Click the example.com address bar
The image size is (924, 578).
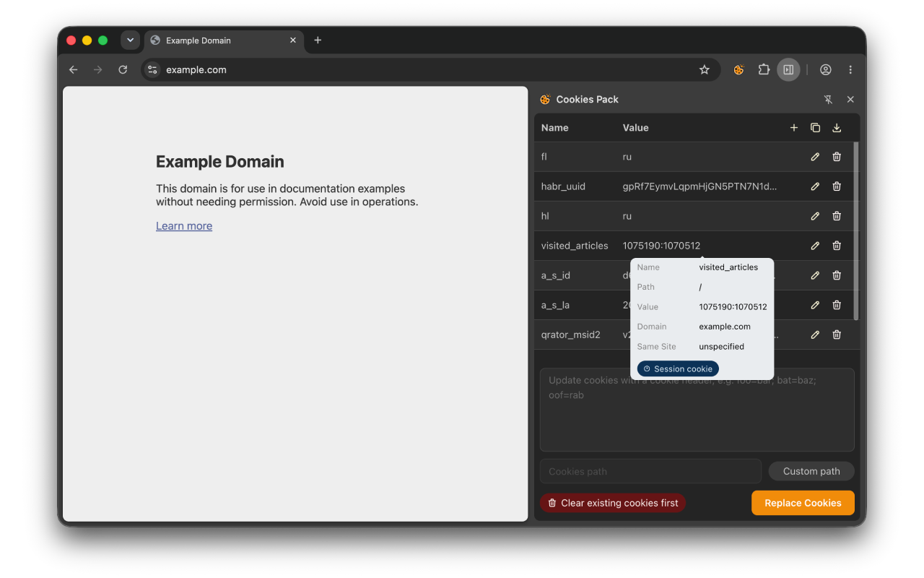(x=430, y=70)
